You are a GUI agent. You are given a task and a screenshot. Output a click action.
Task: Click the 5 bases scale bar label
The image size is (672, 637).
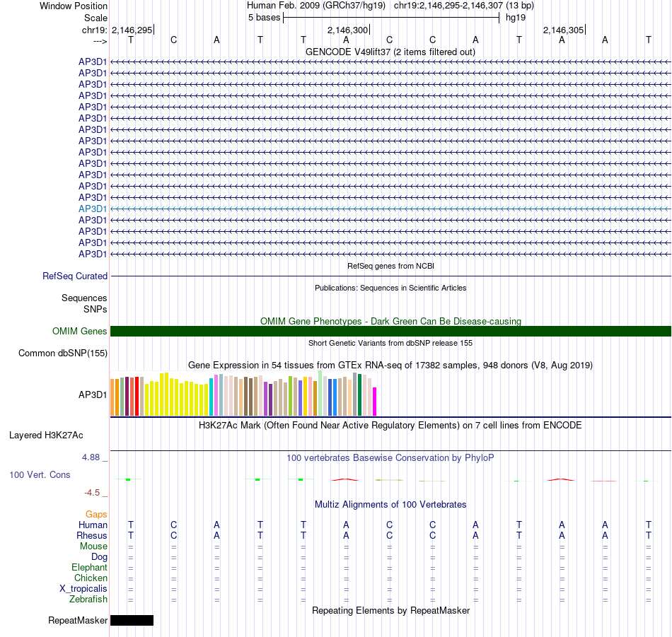point(264,18)
